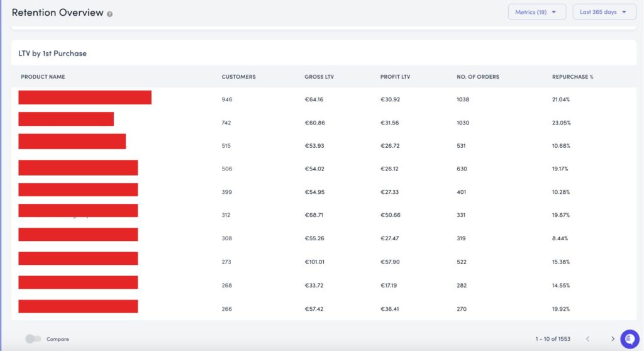The image size is (644, 351).
Task: Click profit LTV €17.19
Action: (389, 285)
